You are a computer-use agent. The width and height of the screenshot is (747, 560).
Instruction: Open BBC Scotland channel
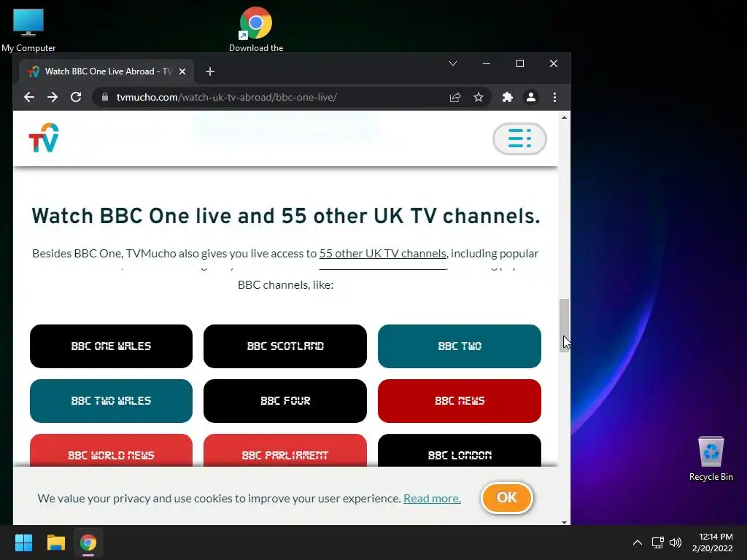(285, 346)
